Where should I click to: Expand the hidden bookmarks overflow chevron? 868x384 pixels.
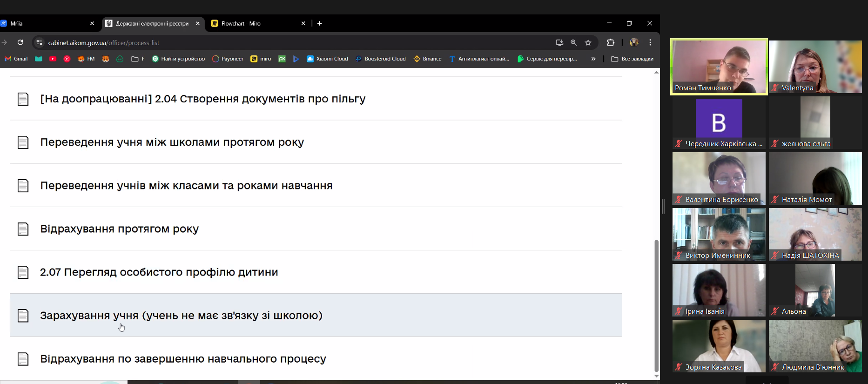[x=593, y=59]
